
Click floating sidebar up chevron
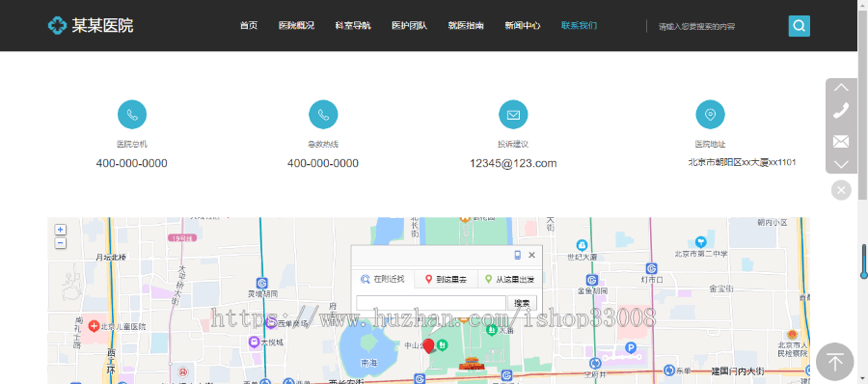point(841,88)
